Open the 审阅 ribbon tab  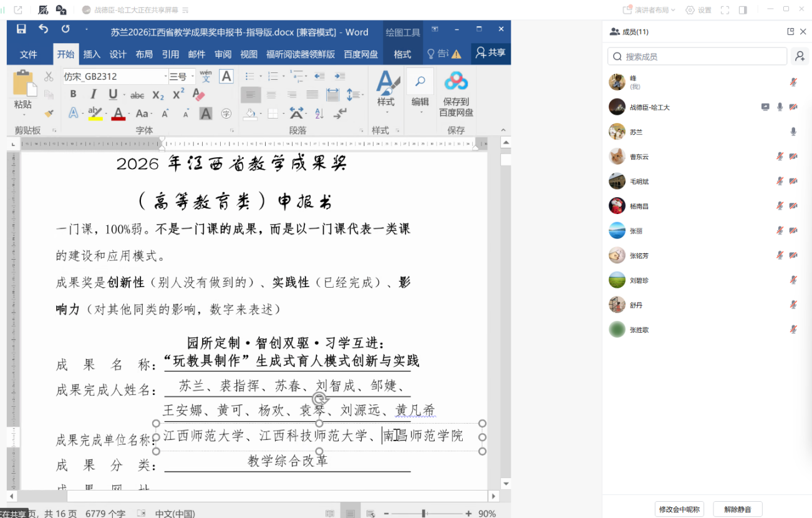coord(223,54)
